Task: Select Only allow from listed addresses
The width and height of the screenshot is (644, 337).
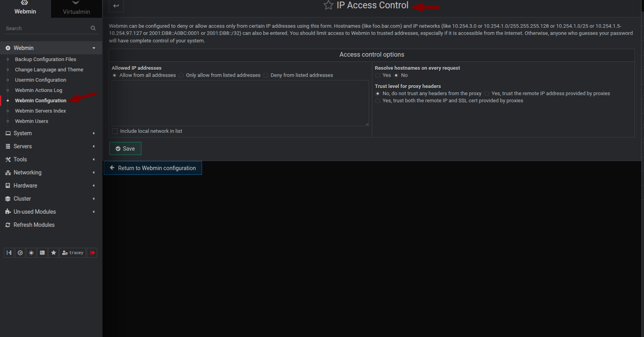Action: point(181,75)
